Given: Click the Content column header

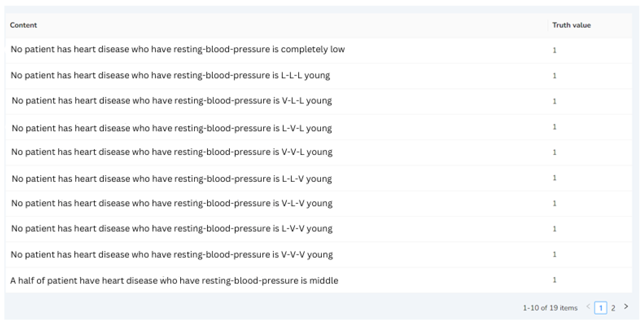Looking at the screenshot, I should click(x=23, y=25).
